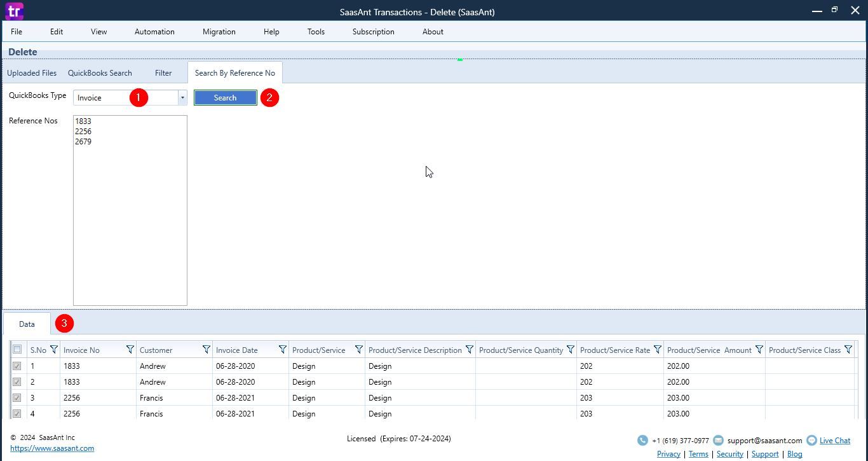Image resolution: width=868 pixels, height=461 pixels.
Task: Filter the S.No column
Action: pos(54,350)
